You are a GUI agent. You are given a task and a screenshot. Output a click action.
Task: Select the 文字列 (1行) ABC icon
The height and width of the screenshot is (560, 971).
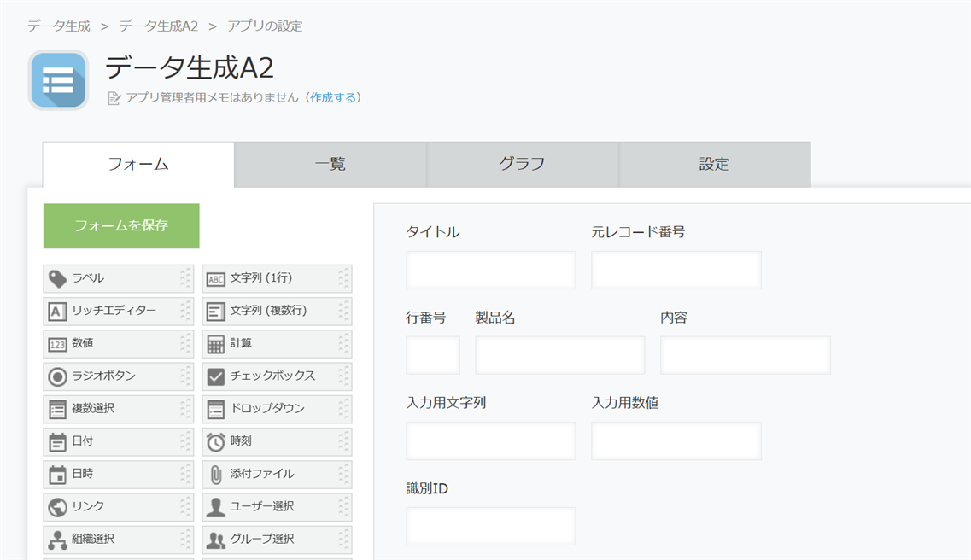tap(215, 279)
